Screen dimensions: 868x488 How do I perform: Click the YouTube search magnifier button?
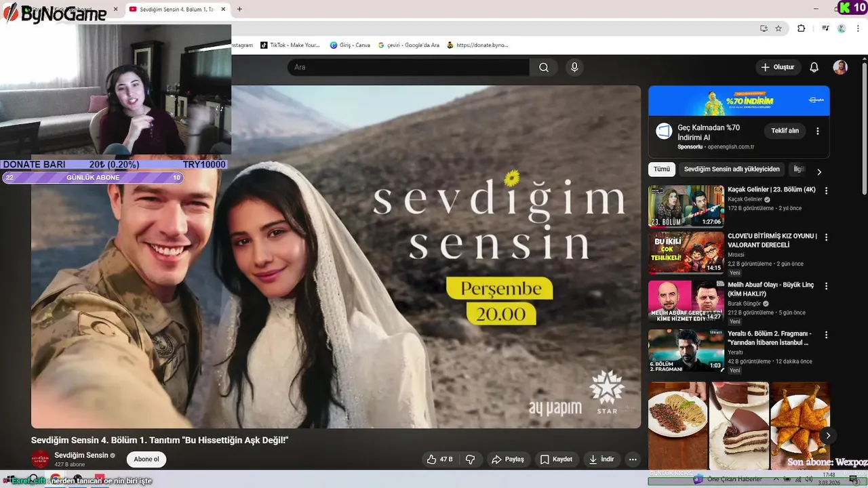coord(544,67)
